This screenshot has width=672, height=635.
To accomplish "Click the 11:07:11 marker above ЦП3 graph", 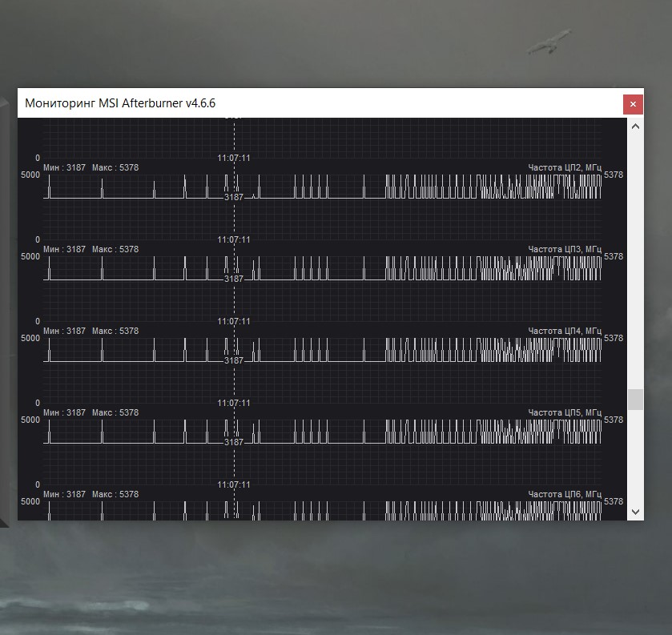I will [234, 240].
